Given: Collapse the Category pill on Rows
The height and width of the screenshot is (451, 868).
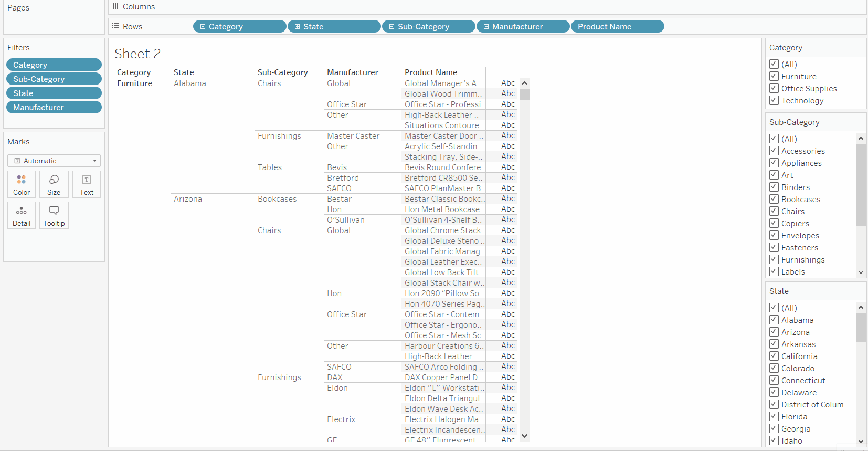Looking at the screenshot, I should tap(203, 27).
